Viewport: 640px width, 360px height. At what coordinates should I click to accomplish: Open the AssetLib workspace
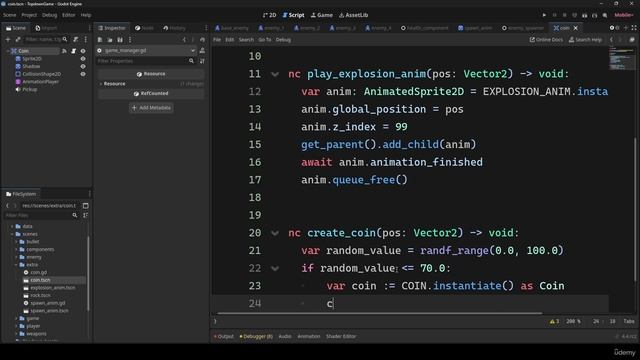[353, 15]
